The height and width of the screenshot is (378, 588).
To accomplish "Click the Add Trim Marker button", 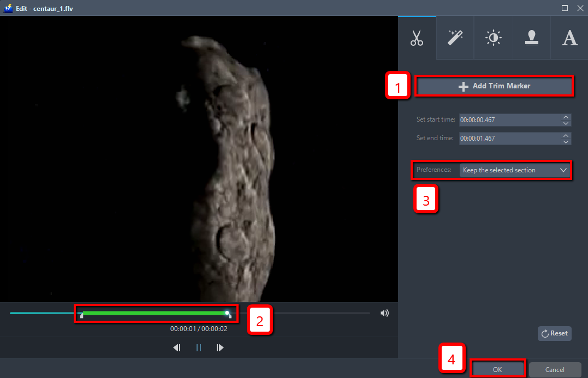I will pos(494,86).
